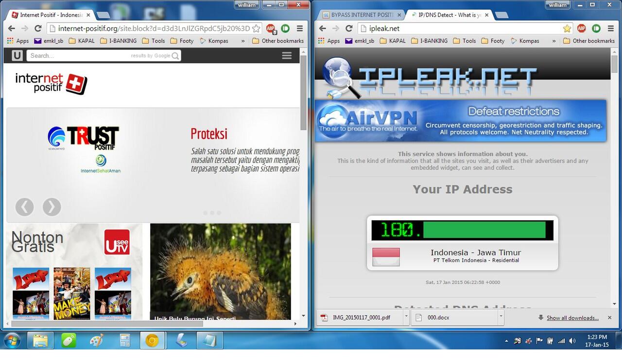Click green ID extension icon in left window
Screen dimensions: 622x364
pyautogui.click(x=285, y=29)
